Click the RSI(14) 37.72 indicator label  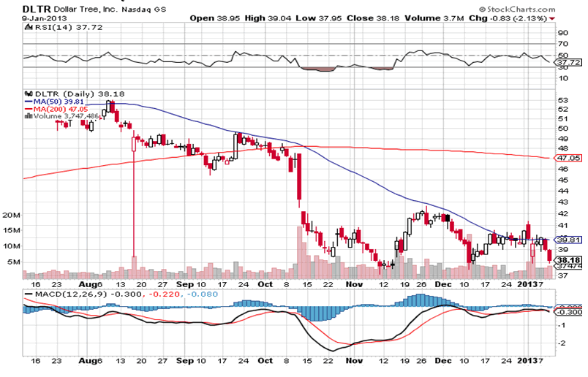click(69, 27)
